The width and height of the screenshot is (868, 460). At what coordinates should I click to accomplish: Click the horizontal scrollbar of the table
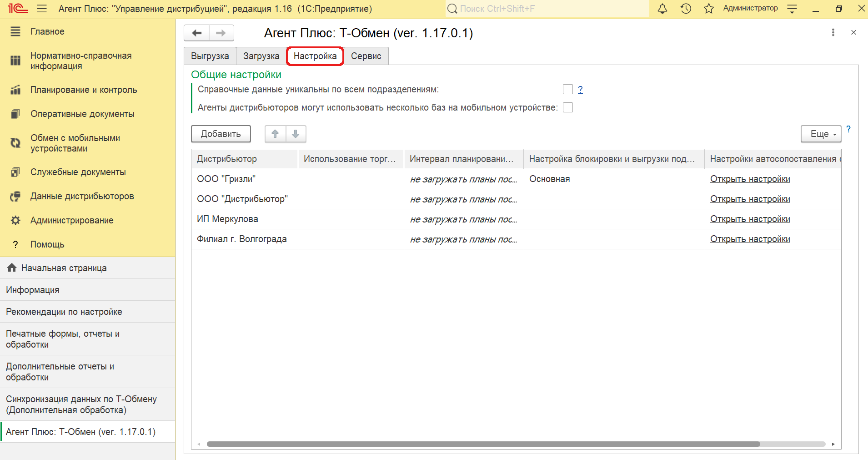point(483,444)
